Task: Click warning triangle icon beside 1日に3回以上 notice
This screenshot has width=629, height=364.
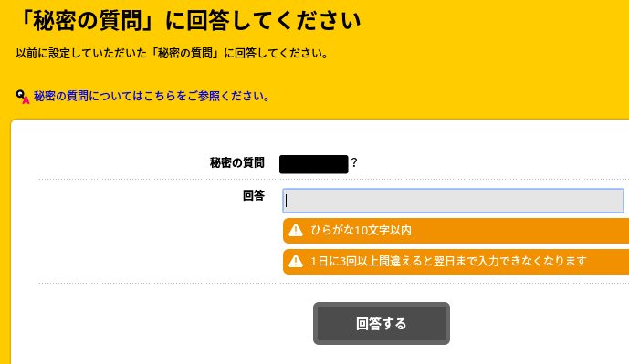Action: [296, 262]
